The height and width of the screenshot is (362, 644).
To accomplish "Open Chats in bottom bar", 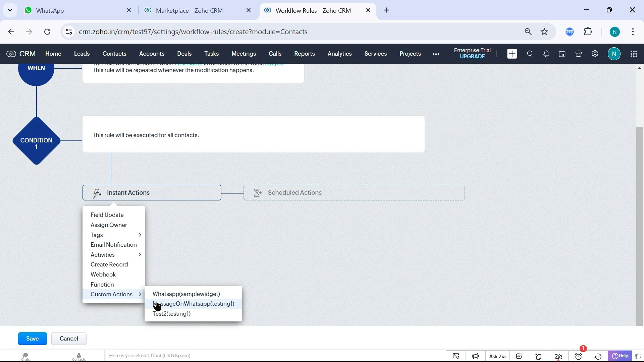I will click(x=25, y=356).
